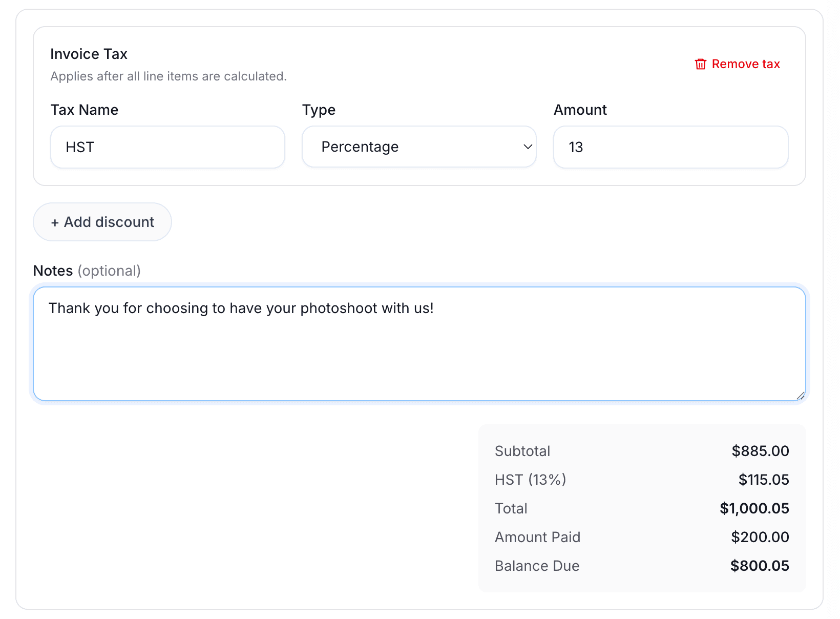Image resolution: width=840 pixels, height=619 pixels.
Task: Click the Notes (optional) label
Action: pos(87,271)
